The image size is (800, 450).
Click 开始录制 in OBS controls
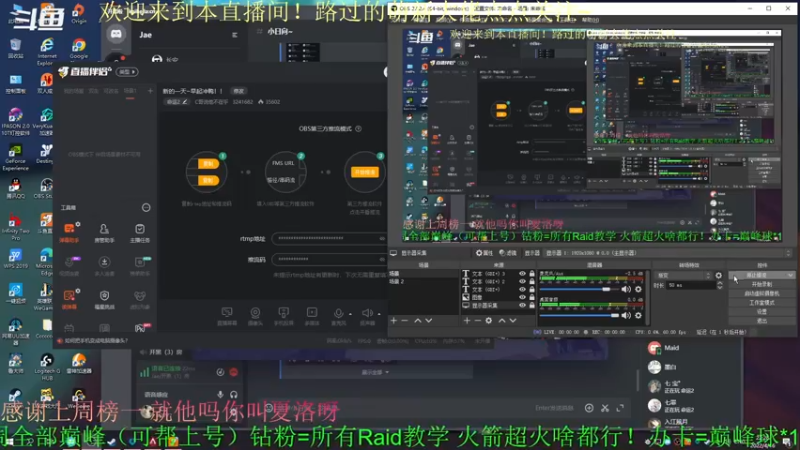(762, 284)
